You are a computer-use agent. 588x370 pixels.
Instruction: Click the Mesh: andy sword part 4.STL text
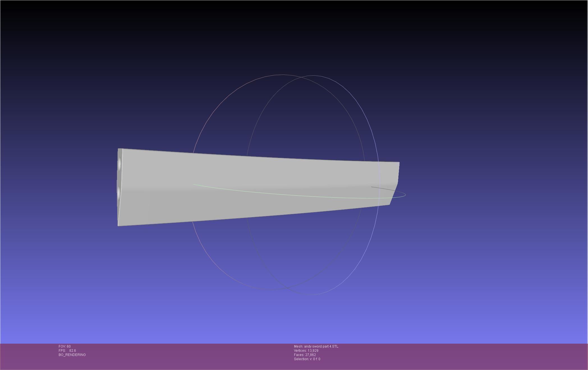pos(316,346)
